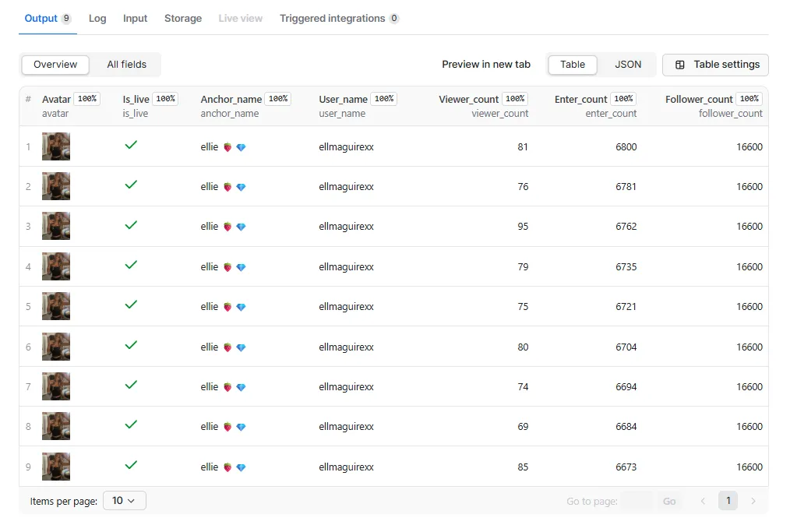Click the Go button for page navigation
The image size is (790, 532).
click(669, 501)
